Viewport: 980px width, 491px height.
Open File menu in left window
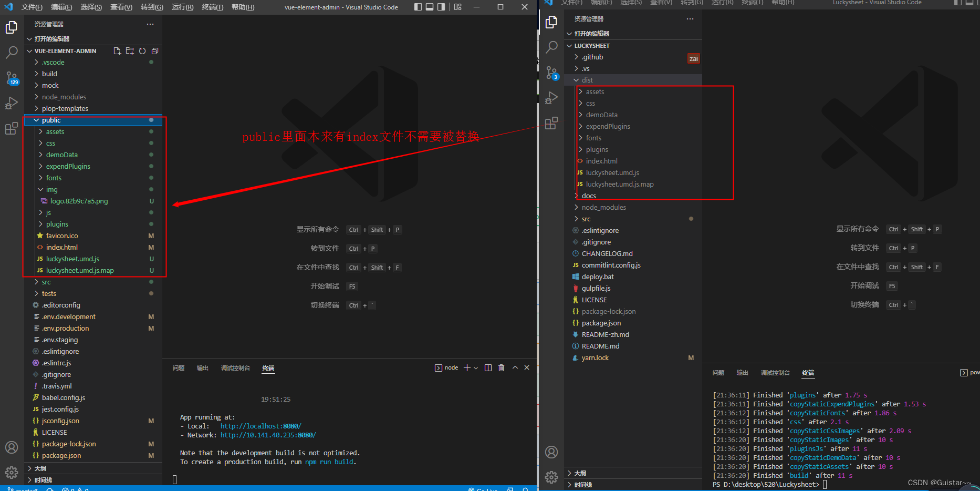point(32,7)
